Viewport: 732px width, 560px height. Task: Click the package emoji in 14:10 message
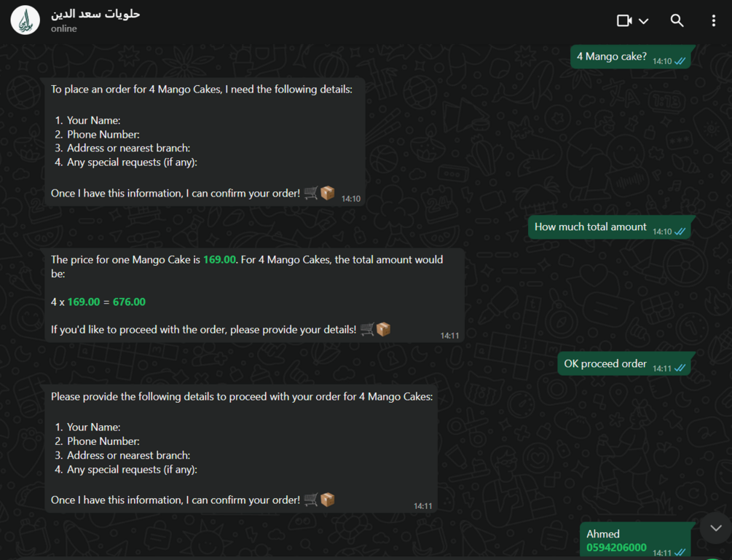328,193
